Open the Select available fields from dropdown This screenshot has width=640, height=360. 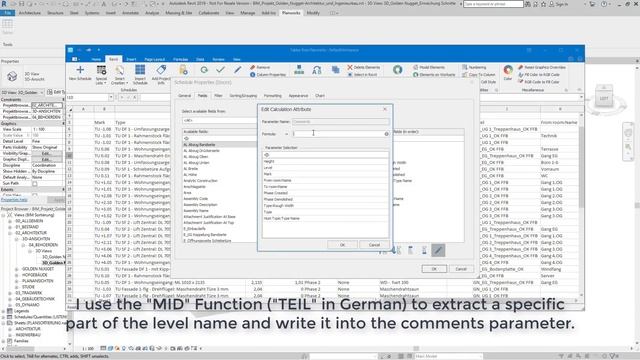219,121
